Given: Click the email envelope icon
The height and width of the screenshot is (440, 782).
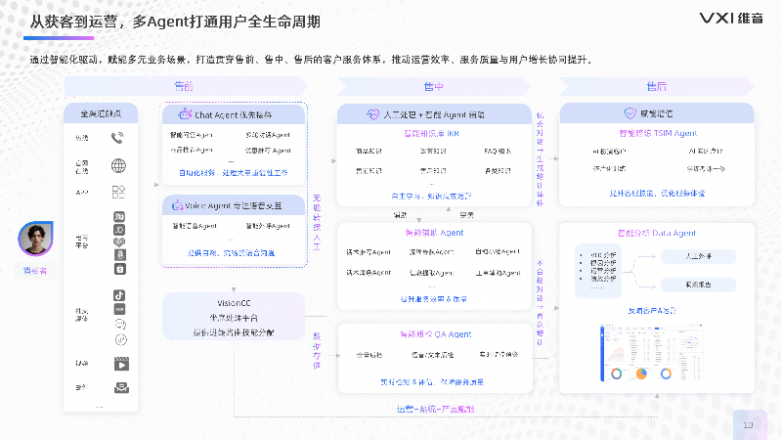Looking at the screenshot, I should coord(121,388).
